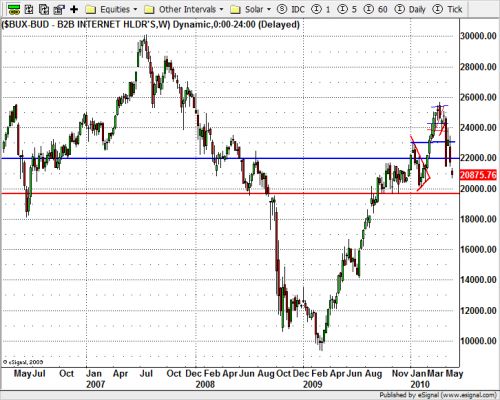The width and height of the screenshot is (500, 400).
Task: Select the Daily interval button
Action: [410, 9]
